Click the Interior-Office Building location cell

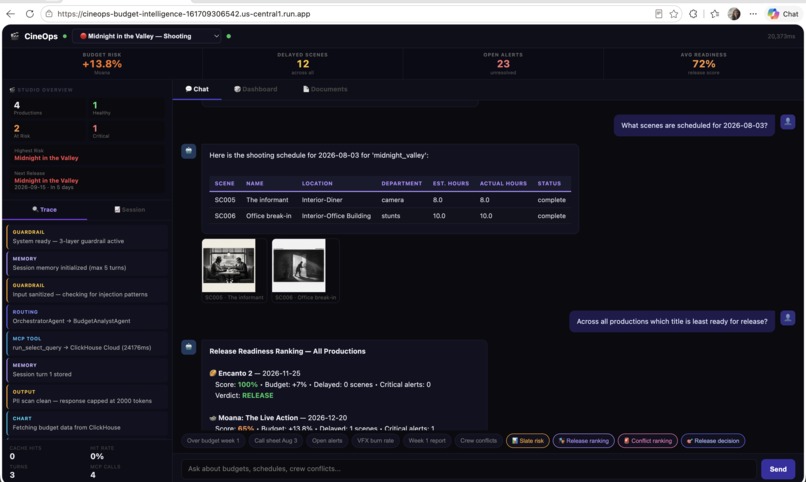tap(336, 216)
